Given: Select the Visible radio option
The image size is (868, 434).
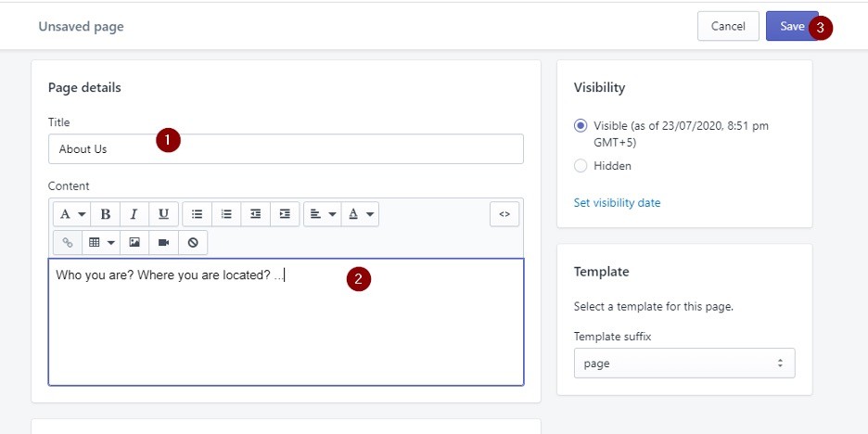Looking at the screenshot, I should 581,126.
